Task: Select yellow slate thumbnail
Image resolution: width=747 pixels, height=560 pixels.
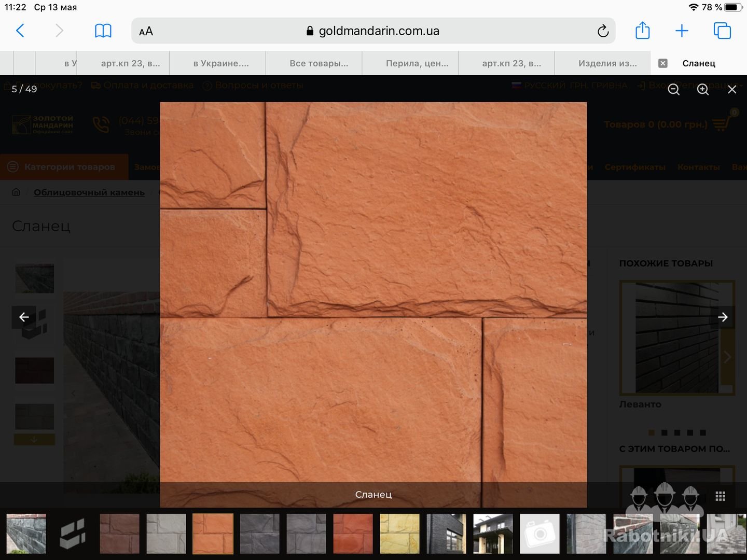Action: tap(399, 534)
